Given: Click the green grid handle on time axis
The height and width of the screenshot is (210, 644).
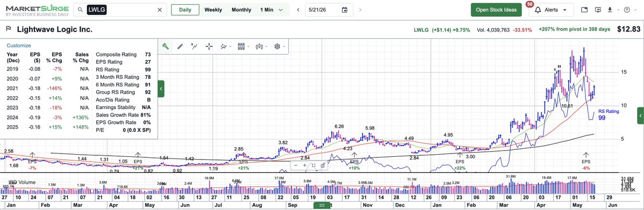Looking at the screenshot, I should [322, 206].
